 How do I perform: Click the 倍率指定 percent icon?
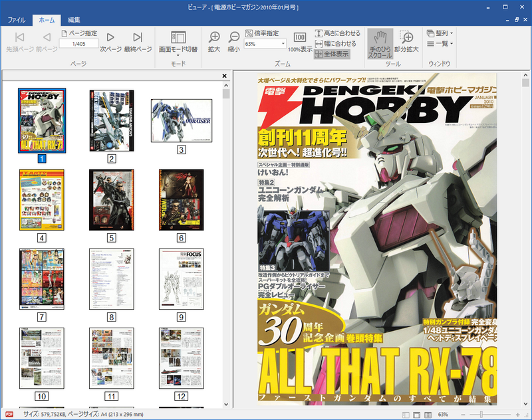[249, 33]
